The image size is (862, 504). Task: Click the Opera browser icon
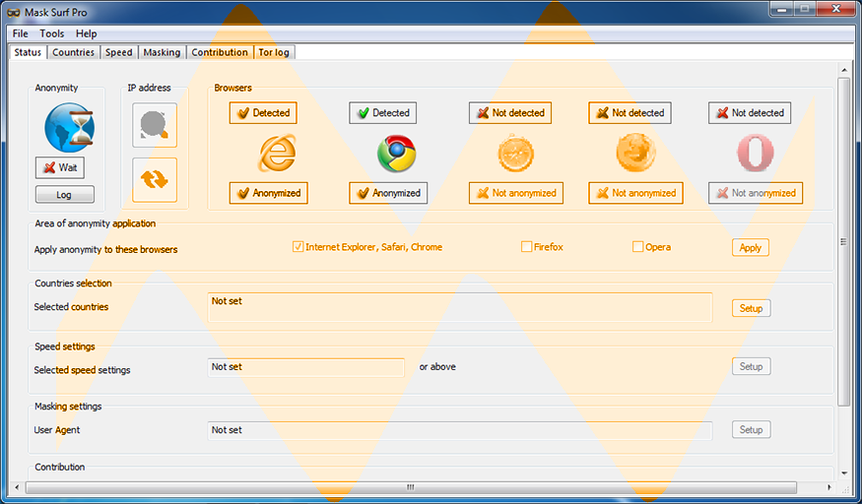[x=756, y=154]
